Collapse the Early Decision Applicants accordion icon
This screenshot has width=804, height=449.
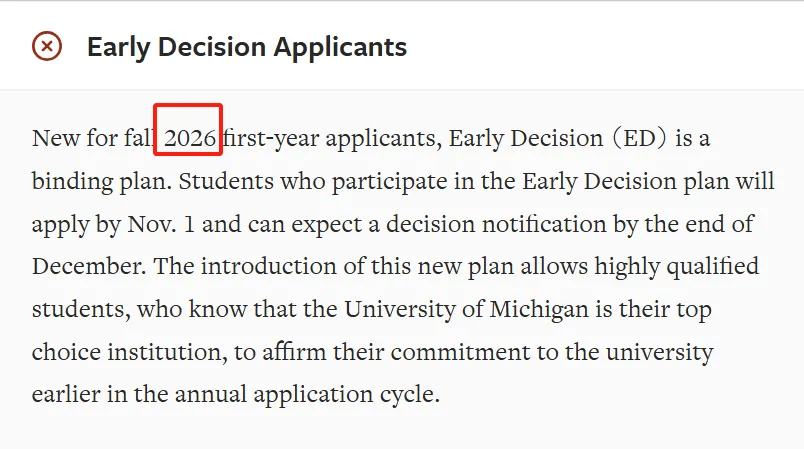coord(47,46)
